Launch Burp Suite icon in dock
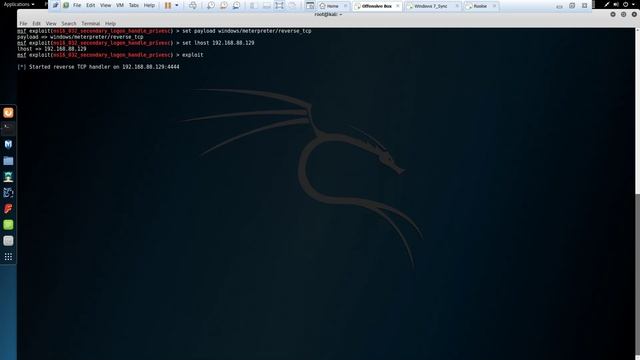This screenshot has width=640, height=360. [x=8, y=193]
